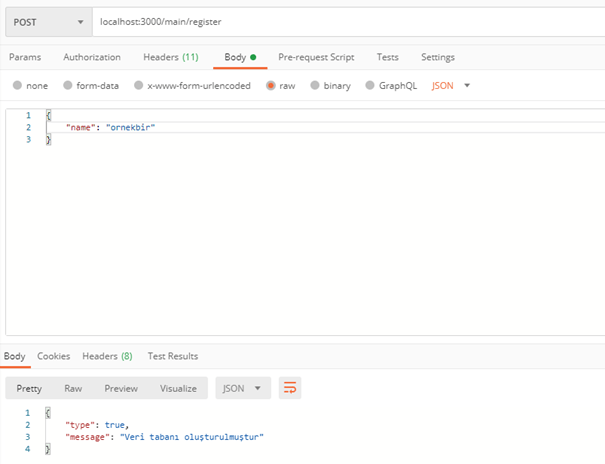Open the response JSON format dropdown
605x464 pixels.
[243, 388]
